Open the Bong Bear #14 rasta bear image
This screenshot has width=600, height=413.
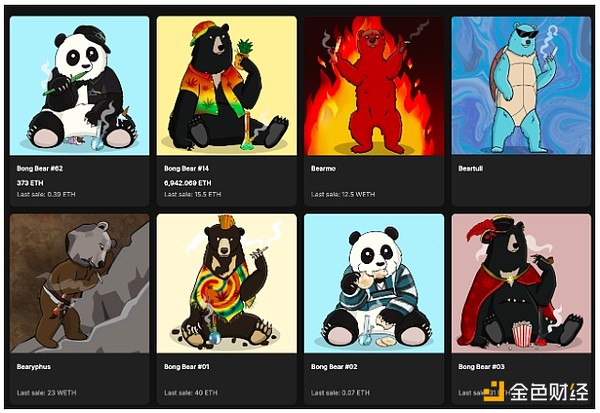point(227,86)
